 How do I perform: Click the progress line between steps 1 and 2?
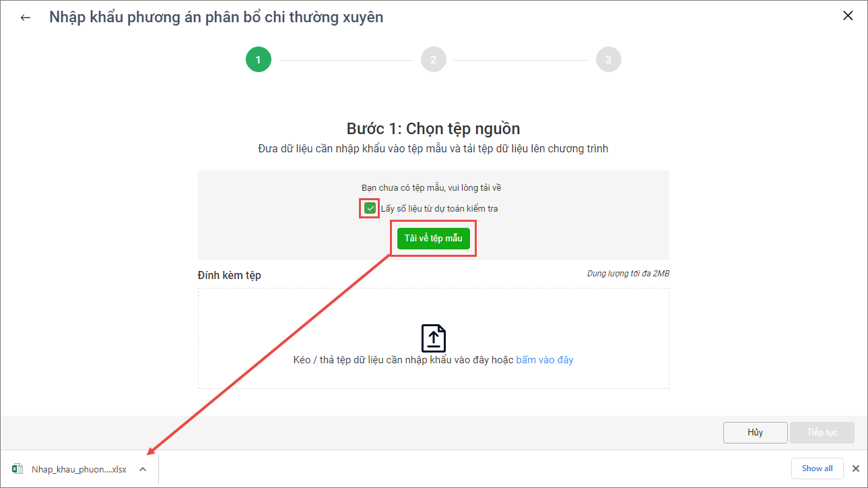(x=346, y=60)
